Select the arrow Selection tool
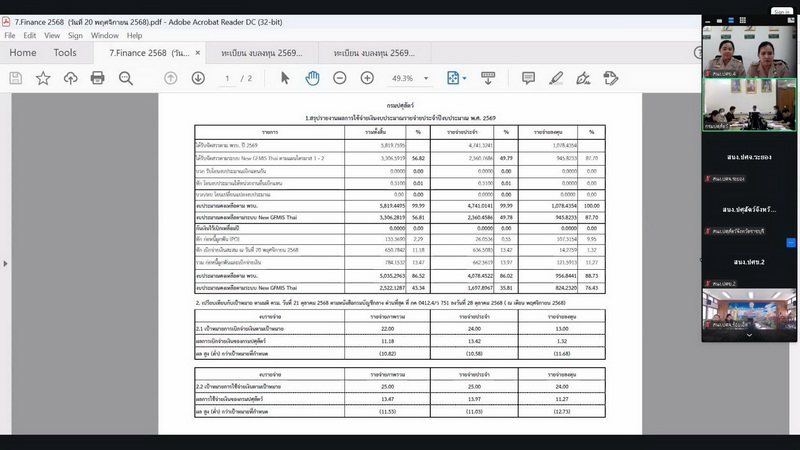 pos(285,78)
